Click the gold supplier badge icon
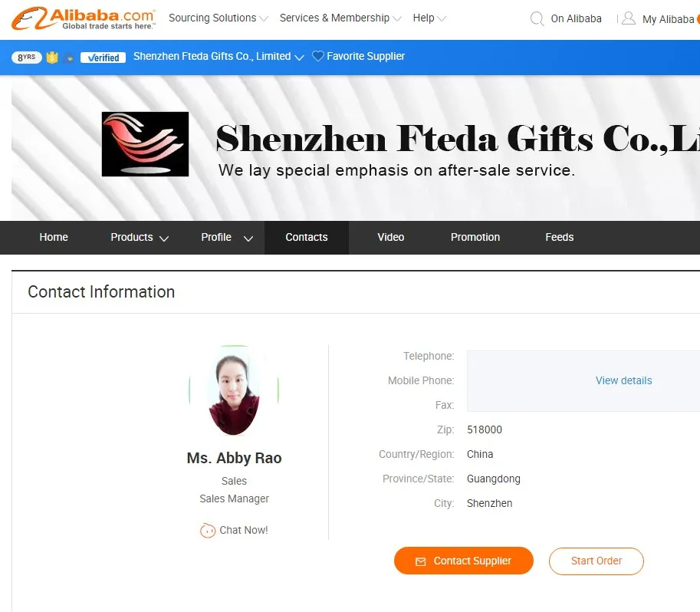The width and height of the screenshot is (700, 612). (52, 58)
